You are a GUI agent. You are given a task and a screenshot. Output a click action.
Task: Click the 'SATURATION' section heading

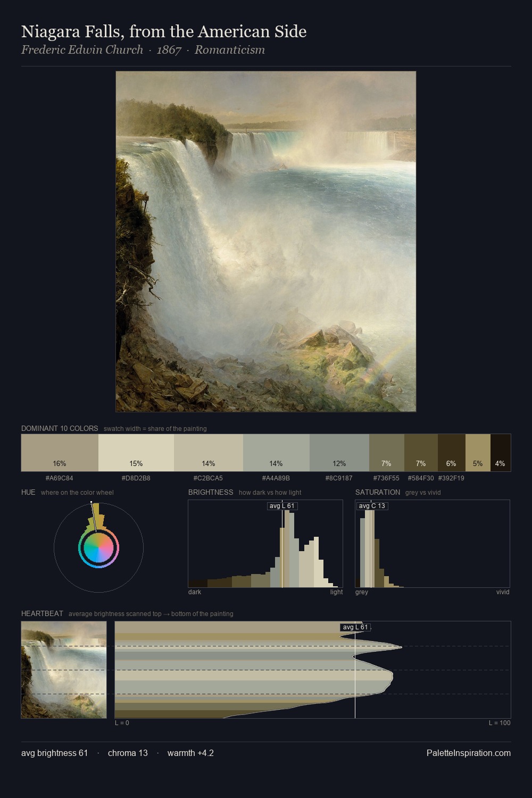[x=378, y=492]
